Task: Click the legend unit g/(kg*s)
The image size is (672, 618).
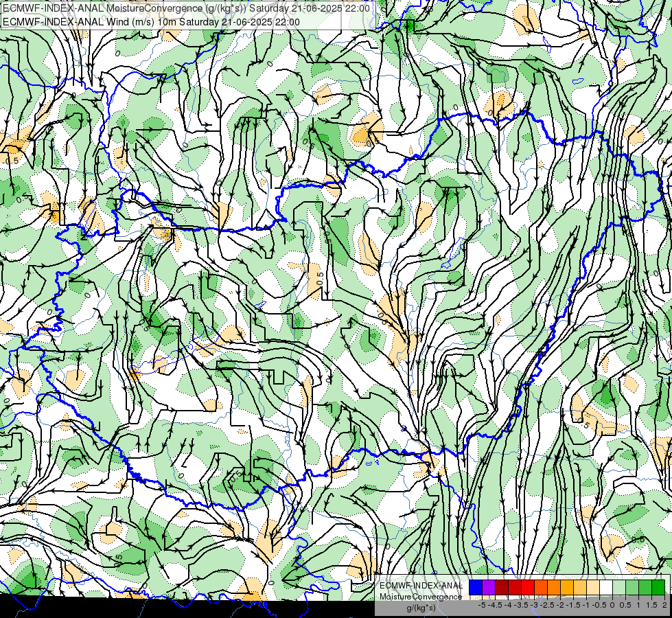Action: (421, 608)
